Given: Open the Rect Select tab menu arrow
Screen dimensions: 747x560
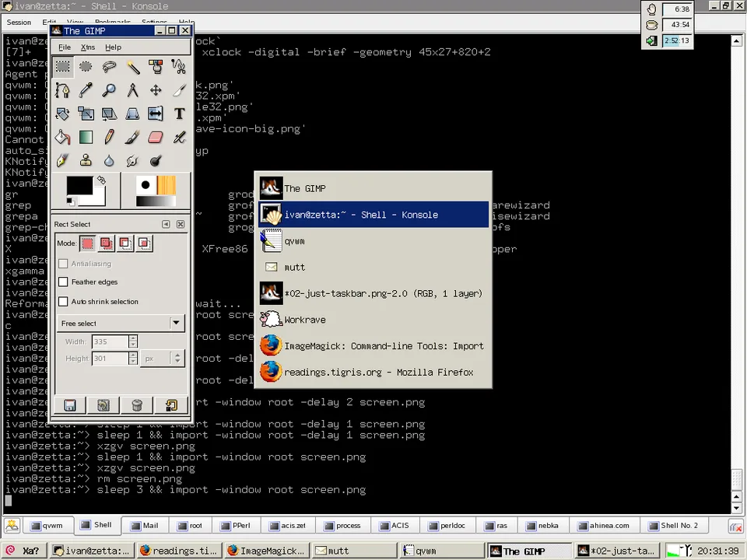Looking at the screenshot, I should coord(166,224).
